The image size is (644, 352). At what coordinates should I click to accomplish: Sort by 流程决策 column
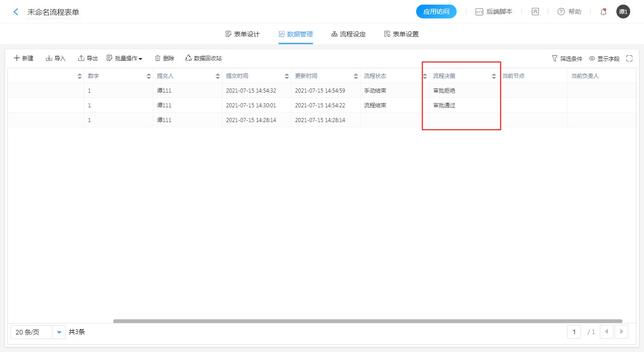494,76
